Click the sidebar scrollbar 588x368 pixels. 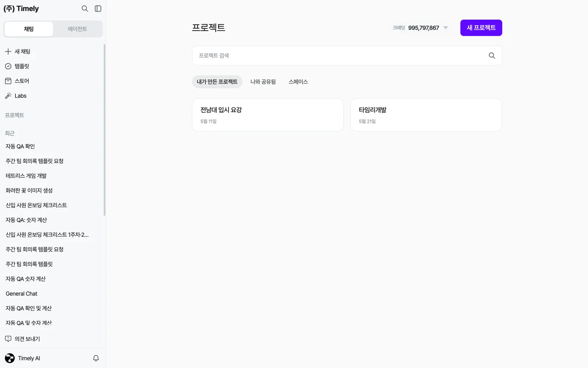tap(104, 130)
